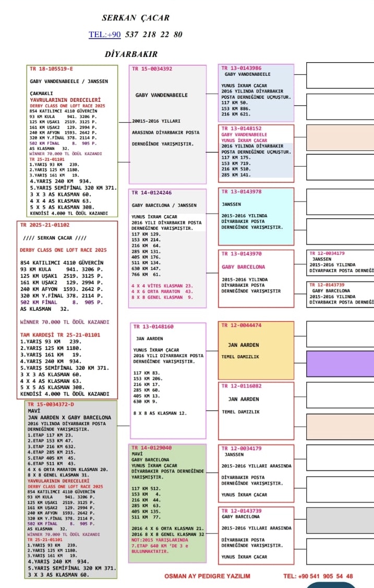Click the SERKAN ÇACAR owner name heading
This screenshot has height=588, width=374.
tap(136, 18)
